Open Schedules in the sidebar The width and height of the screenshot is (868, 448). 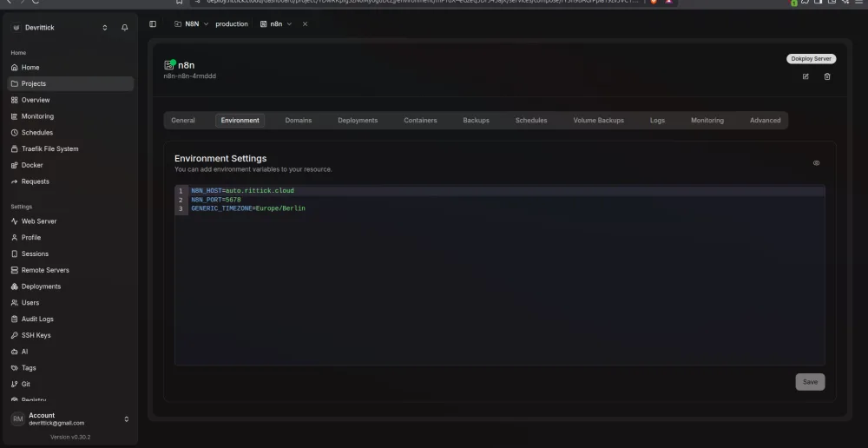(x=70, y=133)
